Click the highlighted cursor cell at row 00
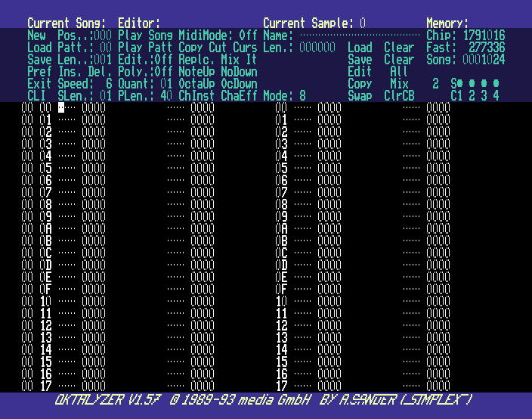The height and width of the screenshot is (419, 532). 61,108
